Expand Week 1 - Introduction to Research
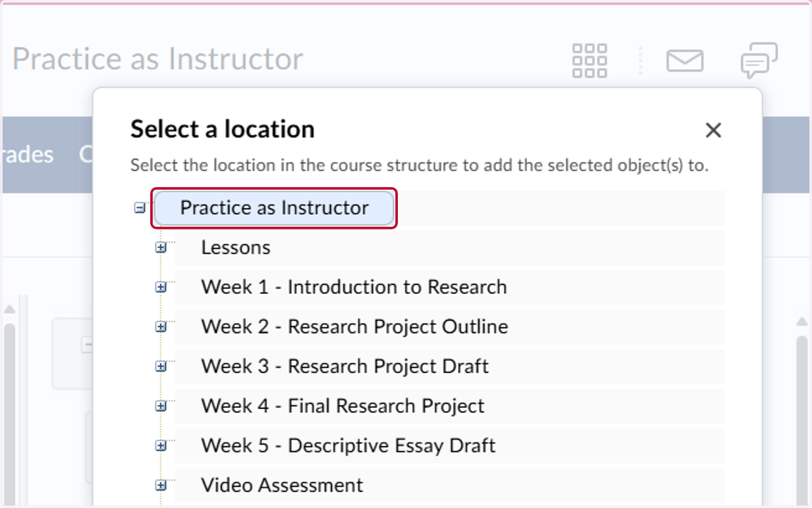The image size is (812, 508). 160,287
